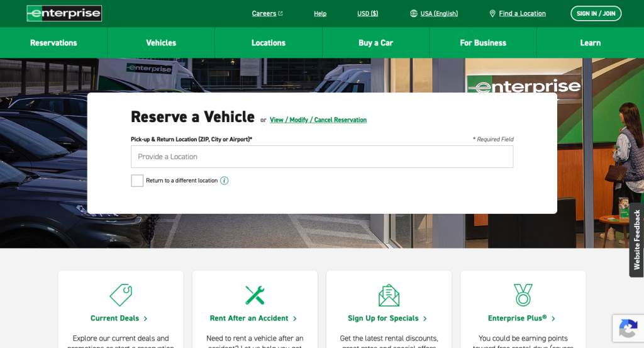
Task: Check Return to a different location box
Action: point(137,181)
